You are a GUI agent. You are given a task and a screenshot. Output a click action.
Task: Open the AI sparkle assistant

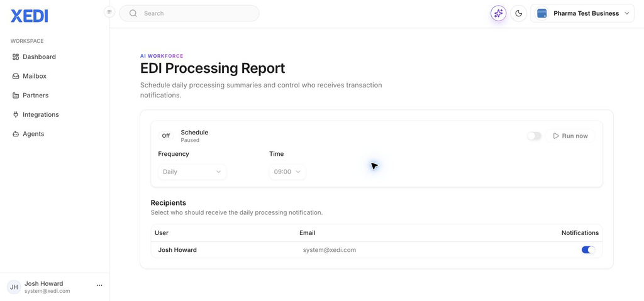[x=498, y=13]
